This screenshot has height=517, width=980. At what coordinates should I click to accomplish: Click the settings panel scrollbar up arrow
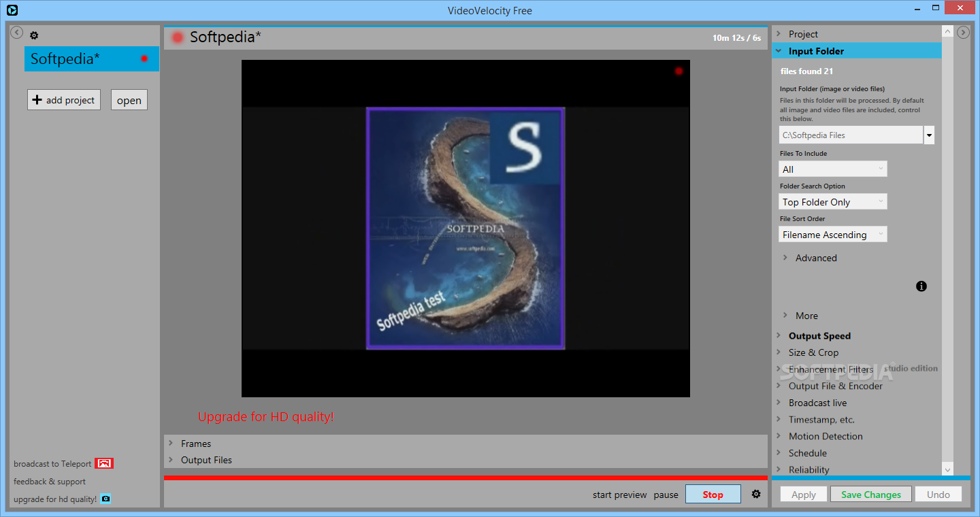point(948,31)
